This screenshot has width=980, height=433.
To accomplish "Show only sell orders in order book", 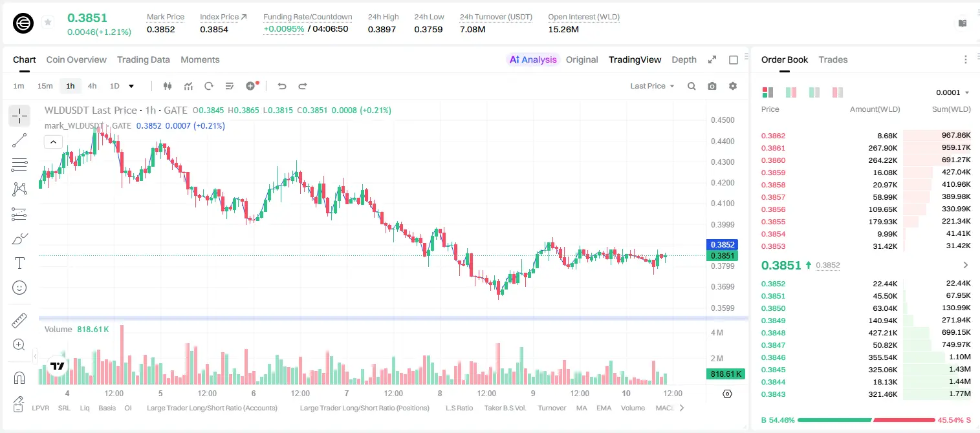I will (x=838, y=92).
